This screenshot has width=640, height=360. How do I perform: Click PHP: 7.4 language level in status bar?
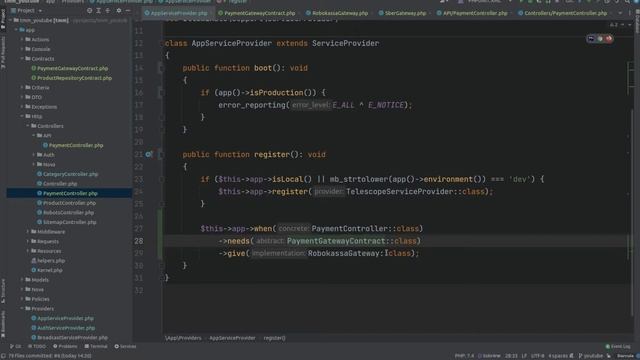coord(465,356)
